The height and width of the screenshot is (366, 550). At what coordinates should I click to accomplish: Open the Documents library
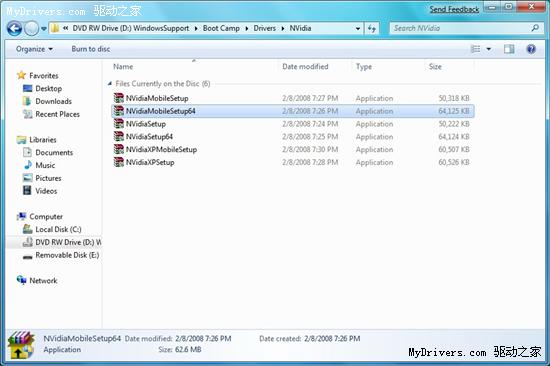point(54,153)
